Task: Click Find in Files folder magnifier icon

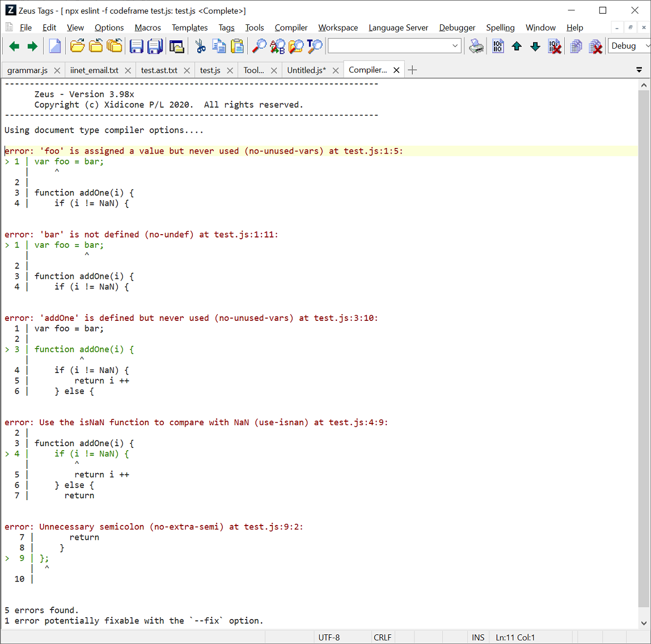Action: coord(296,46)
